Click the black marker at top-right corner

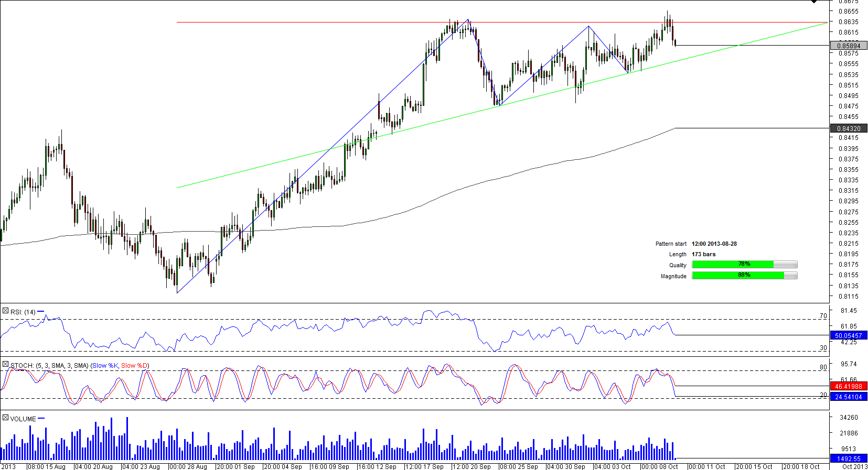tap(813, 2)
